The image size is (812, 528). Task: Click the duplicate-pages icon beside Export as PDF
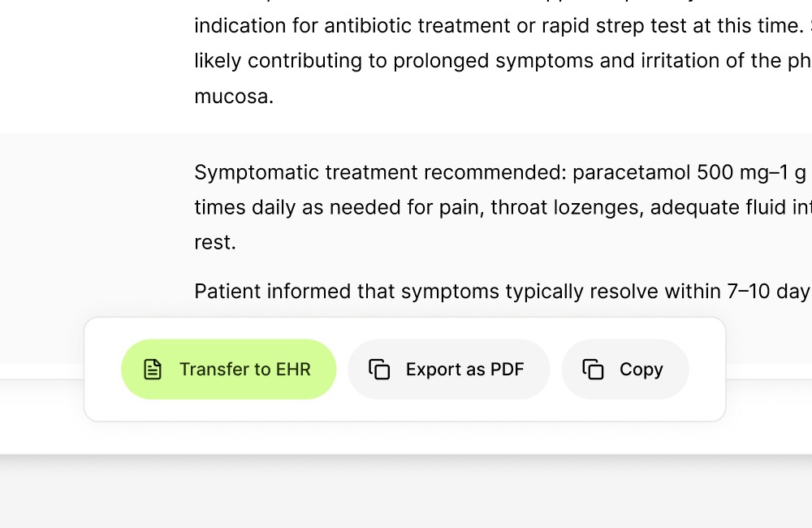[x=379, y=370]
